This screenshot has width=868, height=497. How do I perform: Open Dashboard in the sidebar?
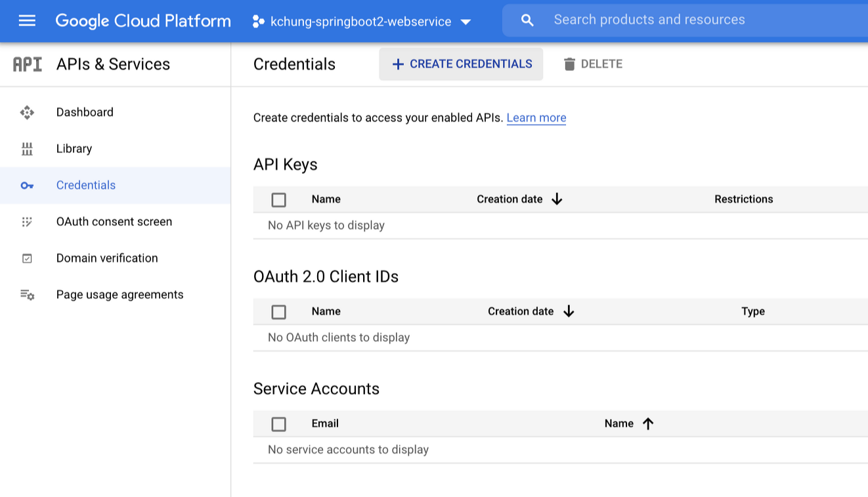pos(115,112)
